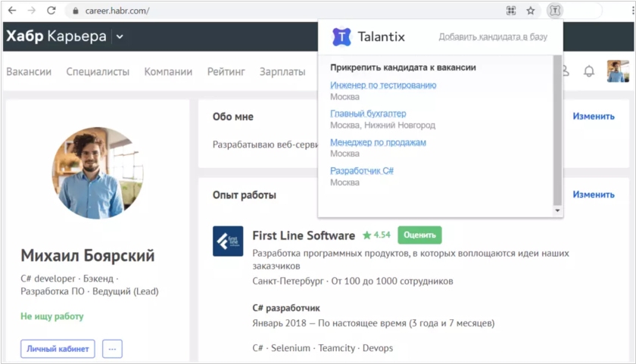Viewport: 636px width, 364px height.
Task: Click the Talantix popup vertical scrollbar thumb
Action: coord(557,130)
